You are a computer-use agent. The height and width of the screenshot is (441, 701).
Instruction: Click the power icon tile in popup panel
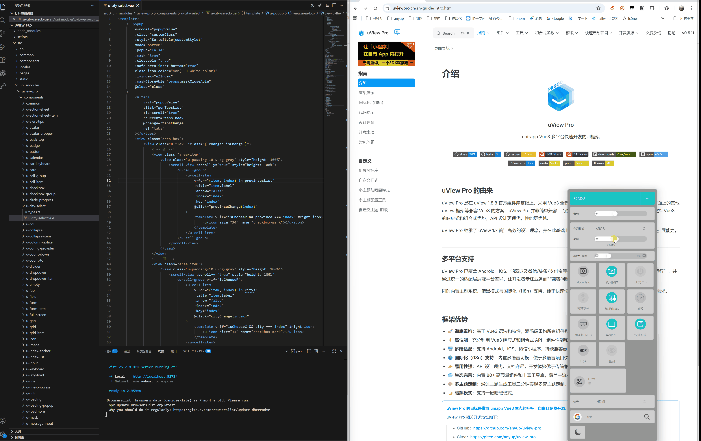pos(640,274)
